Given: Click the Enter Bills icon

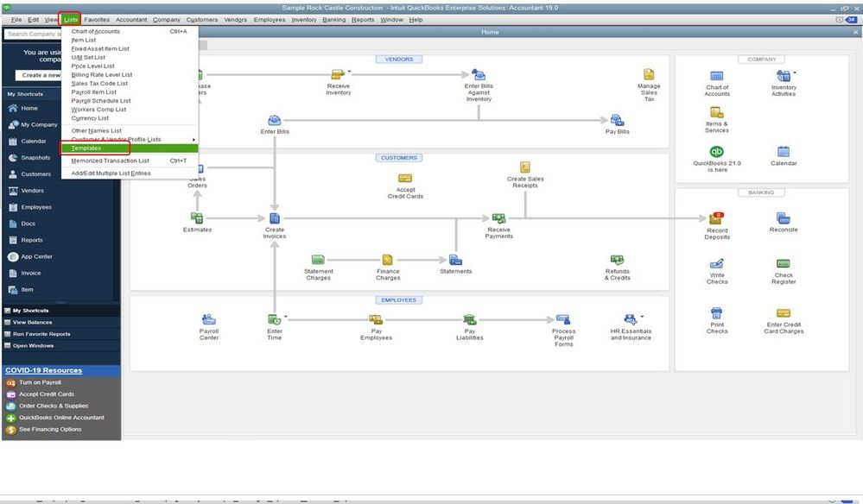Looking at the screenshot, I should click(x=274, y=120).
